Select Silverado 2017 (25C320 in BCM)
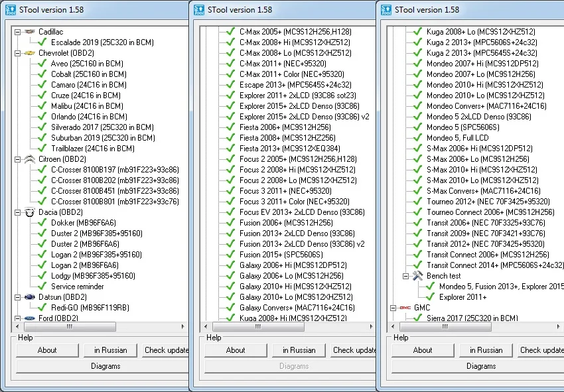Viewport: 564px width, 392px height. point(102,127)
